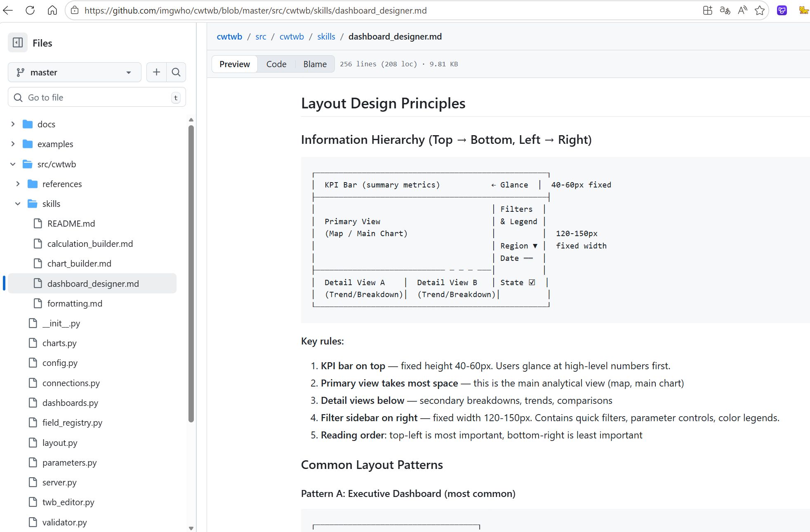Screen dimensions: 810x532
Task: Open charts.py file
Action: coord(59,343)
